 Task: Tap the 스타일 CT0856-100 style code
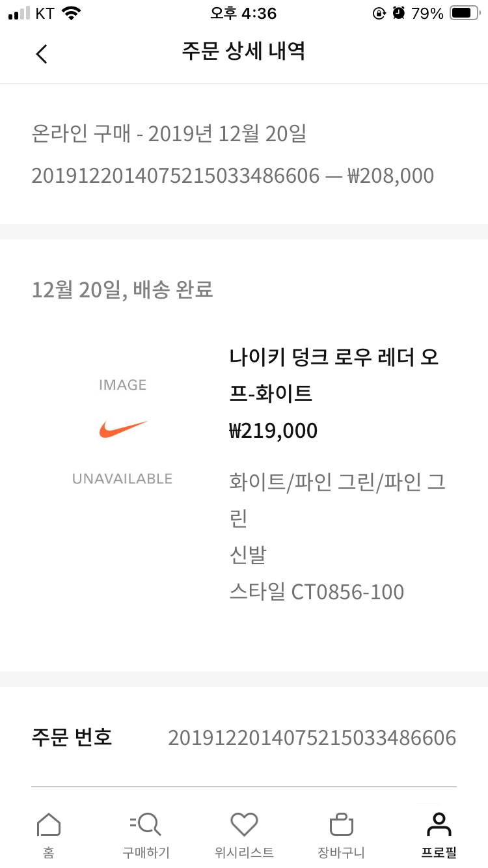pyautogui.click(x=317, y=592)
